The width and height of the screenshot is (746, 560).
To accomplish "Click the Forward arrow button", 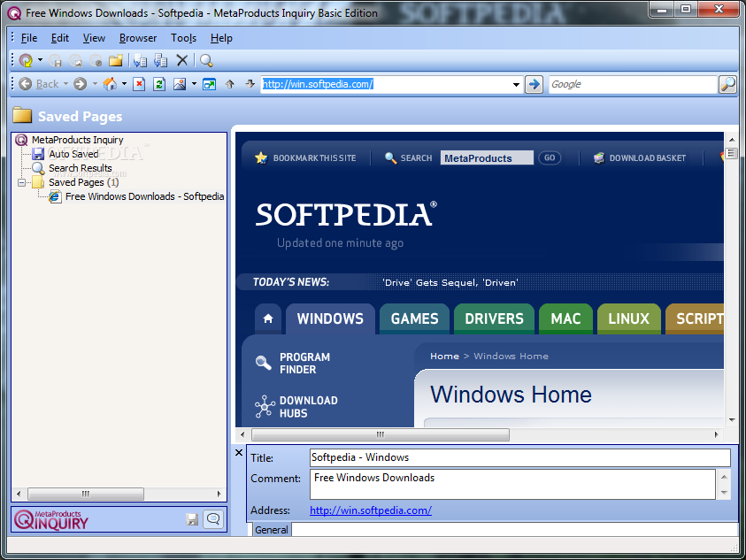I will pos(80,84).
